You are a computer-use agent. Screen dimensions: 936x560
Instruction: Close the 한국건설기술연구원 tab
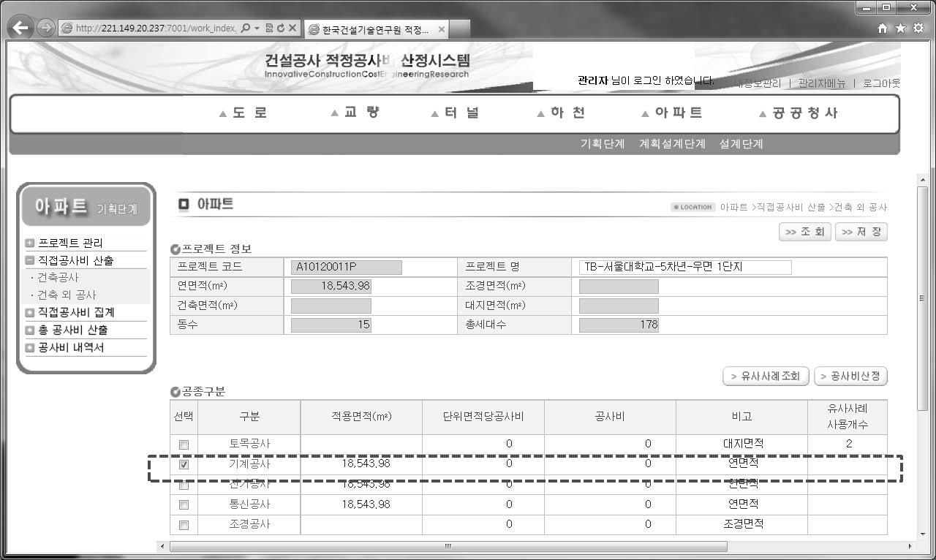tap(441, 29)
